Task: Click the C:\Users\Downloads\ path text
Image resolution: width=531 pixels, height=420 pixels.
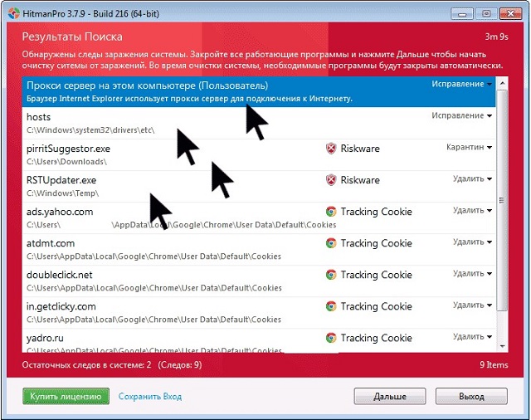Action: [66, 162]
